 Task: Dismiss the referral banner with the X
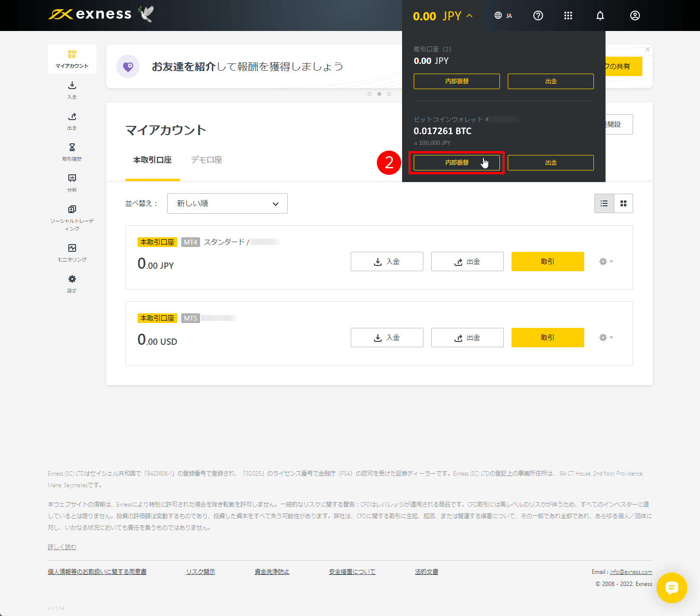coord(647,49)
